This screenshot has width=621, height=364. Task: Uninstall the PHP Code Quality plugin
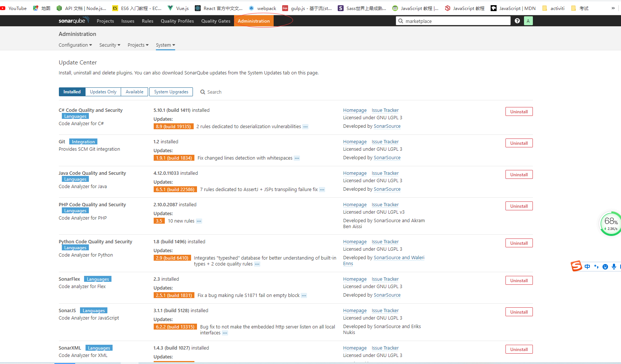(x=519, y=206)
